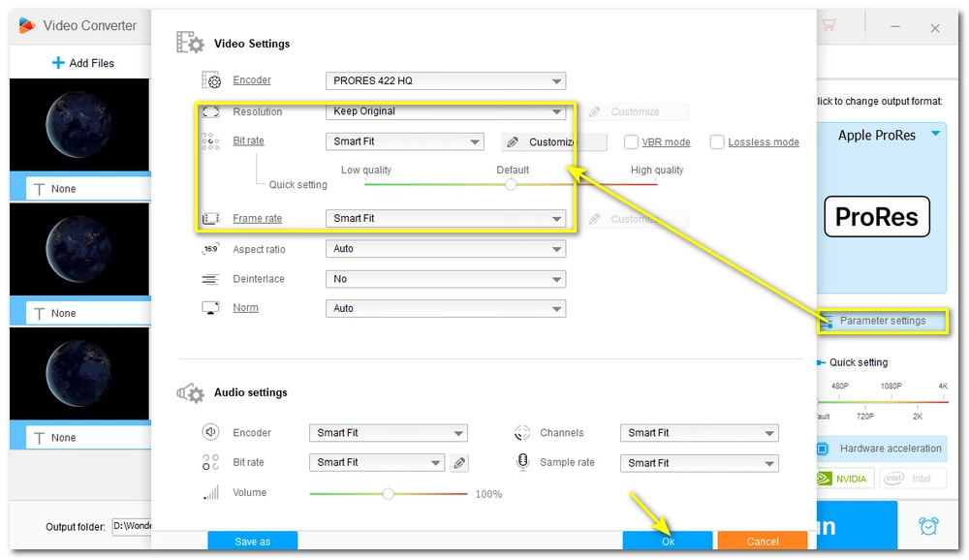Click the alarm clock scheduler icon
The image size is (969, 560).
(928, 526)
